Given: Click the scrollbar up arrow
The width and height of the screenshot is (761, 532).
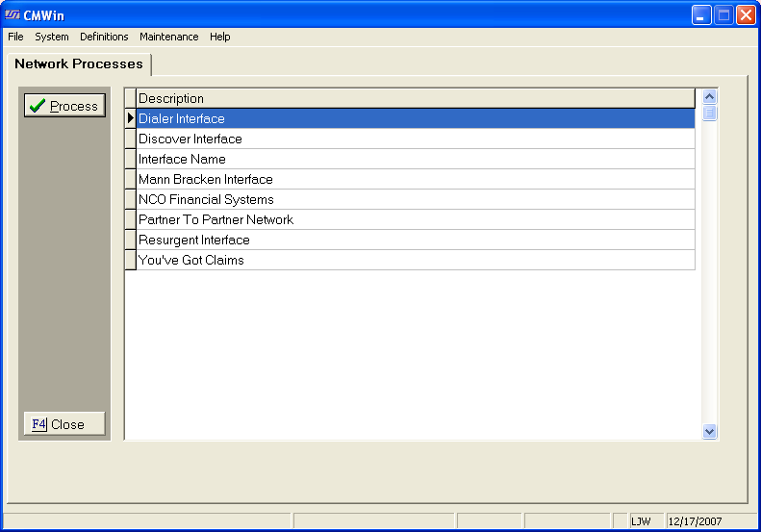Looking at the screenshot, I should 710,96.
